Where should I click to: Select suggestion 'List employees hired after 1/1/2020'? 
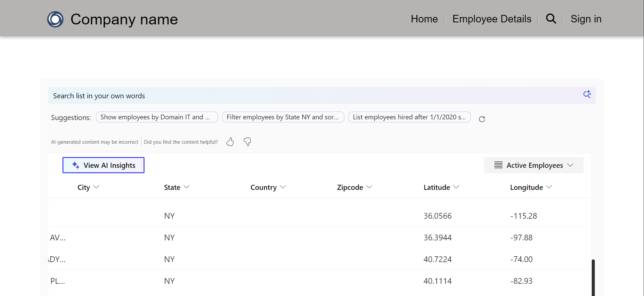[410, 117]
